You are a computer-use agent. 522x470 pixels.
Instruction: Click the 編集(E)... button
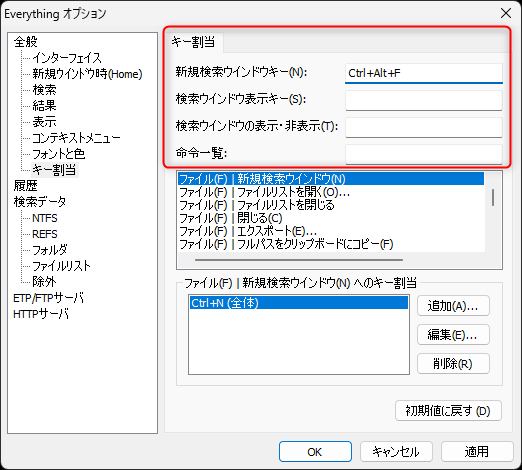[453, 334]
